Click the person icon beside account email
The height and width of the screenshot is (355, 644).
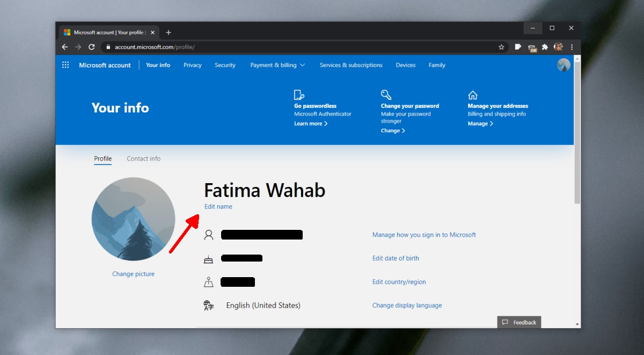tap(209, 235)
